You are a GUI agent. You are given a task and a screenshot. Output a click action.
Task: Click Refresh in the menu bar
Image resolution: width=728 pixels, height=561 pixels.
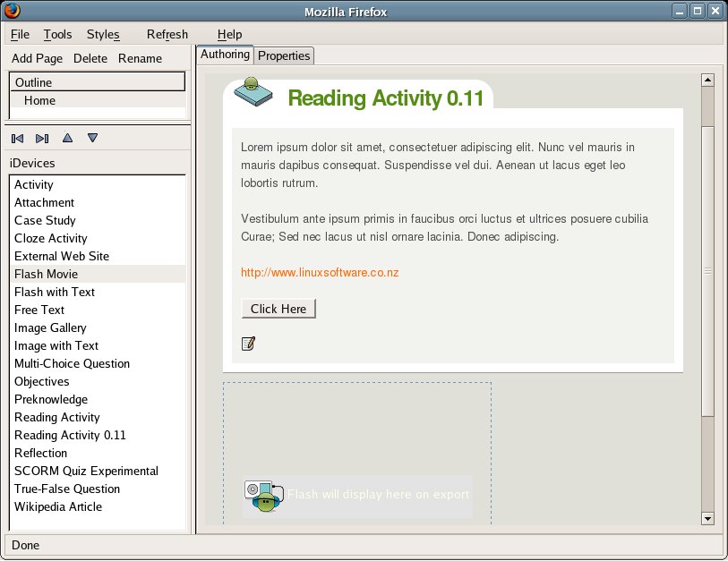click(167, 34)
